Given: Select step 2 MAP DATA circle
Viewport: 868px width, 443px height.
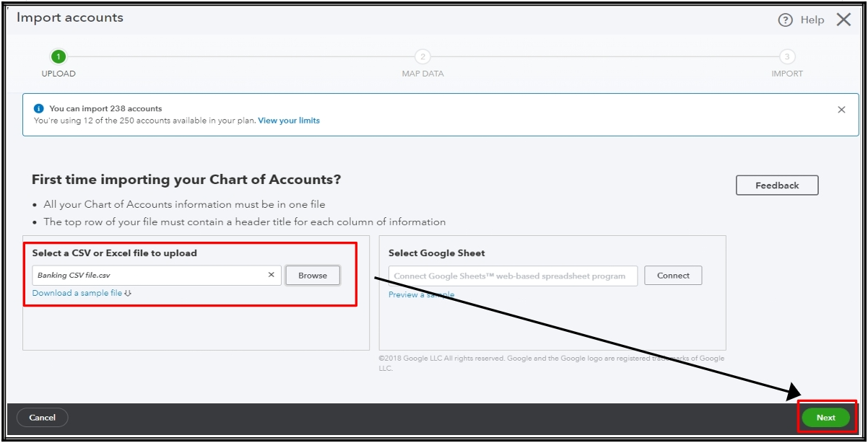Looking at the screenshot, I should [x=422, y=57].
